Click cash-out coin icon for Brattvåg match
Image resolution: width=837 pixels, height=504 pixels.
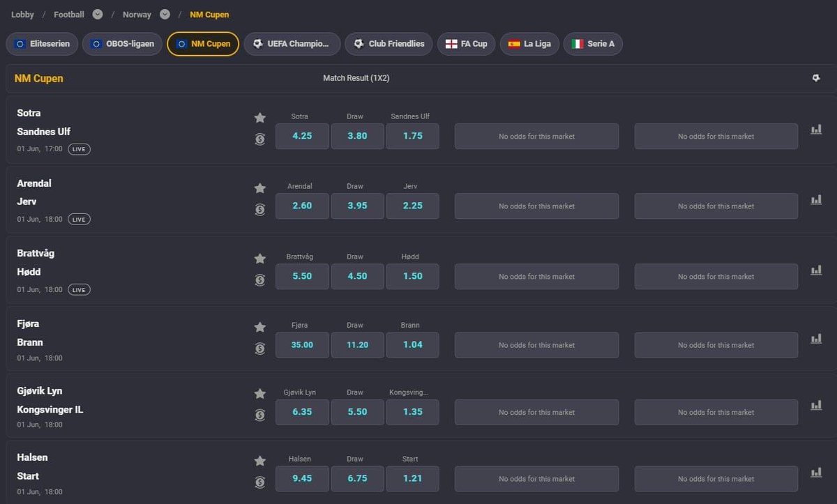point(260,280)
